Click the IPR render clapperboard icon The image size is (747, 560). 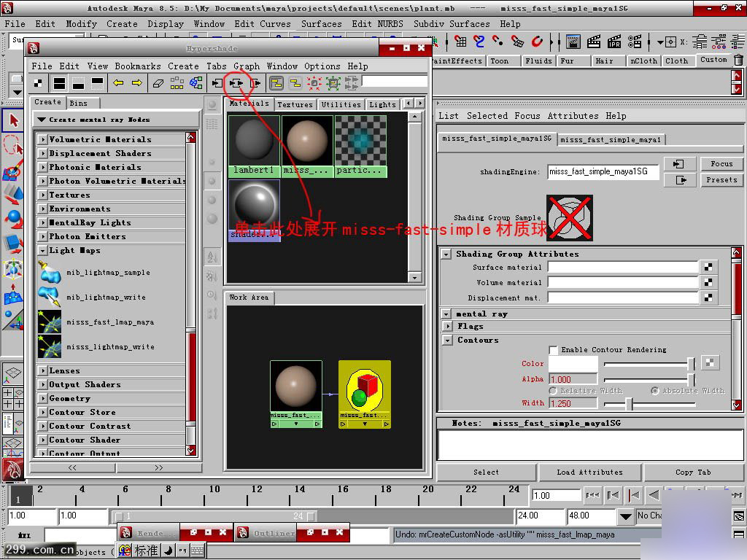point(616,42)
